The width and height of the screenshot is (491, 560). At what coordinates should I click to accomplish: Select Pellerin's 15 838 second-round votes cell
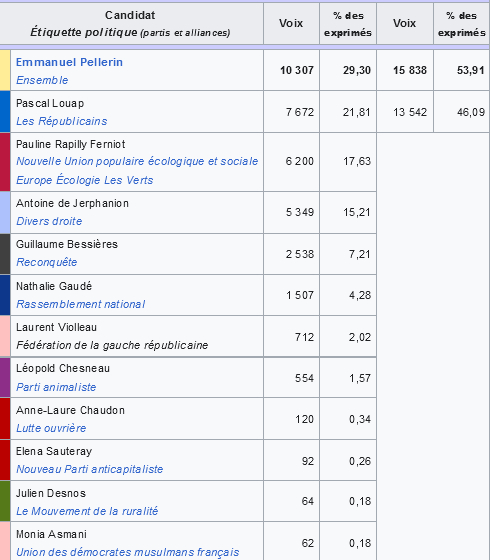pyautogui.click(x=405, y=70)
